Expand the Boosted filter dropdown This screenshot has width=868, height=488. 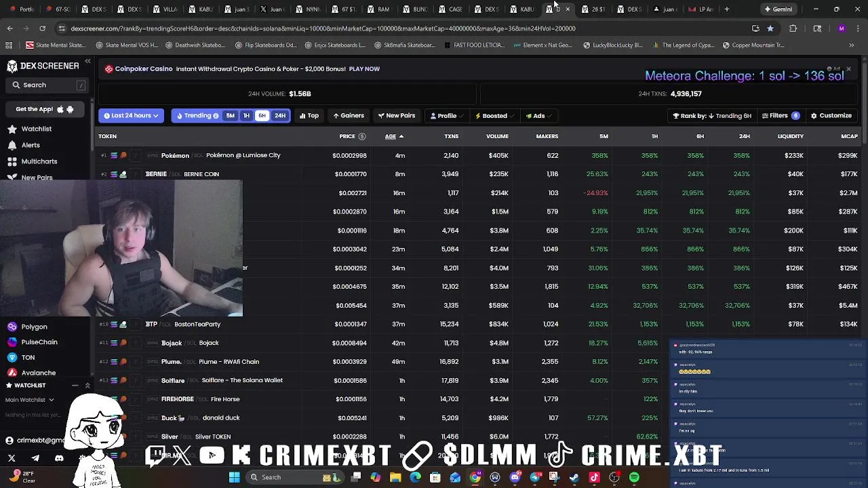pyautogui.click(x=494, y=116)
